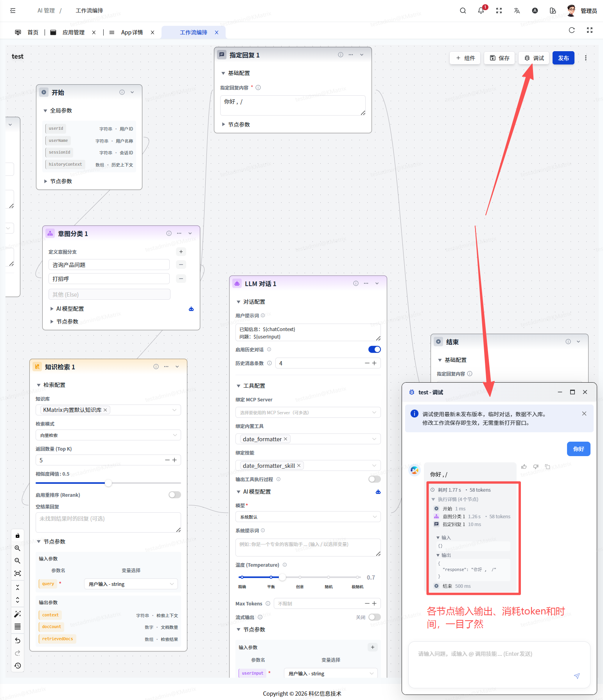The image size is (603, 700).
Task: Click the zoom in magnifier icon
Action: [x=18, y=548]
